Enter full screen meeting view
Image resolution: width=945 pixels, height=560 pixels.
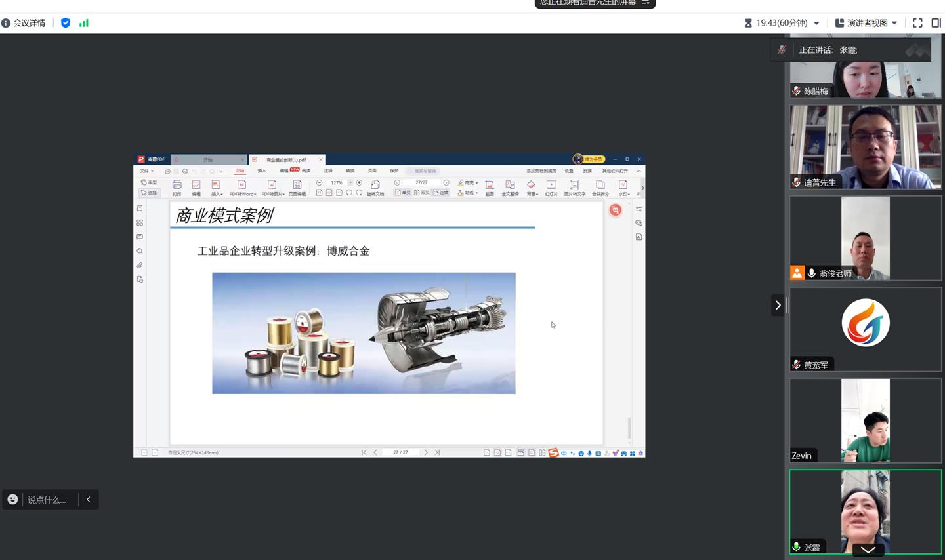click(917, 23)
